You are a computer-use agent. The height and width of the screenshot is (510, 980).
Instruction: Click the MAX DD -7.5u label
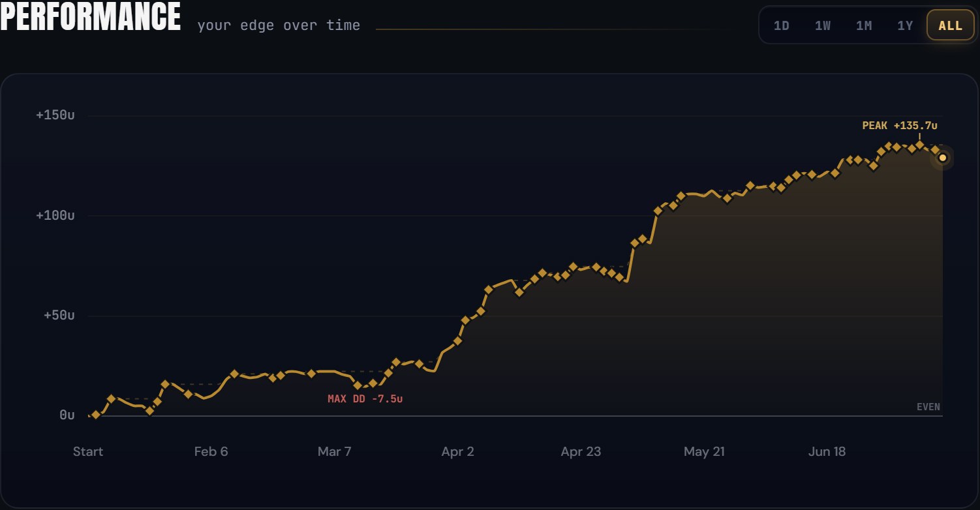point(365,398)
